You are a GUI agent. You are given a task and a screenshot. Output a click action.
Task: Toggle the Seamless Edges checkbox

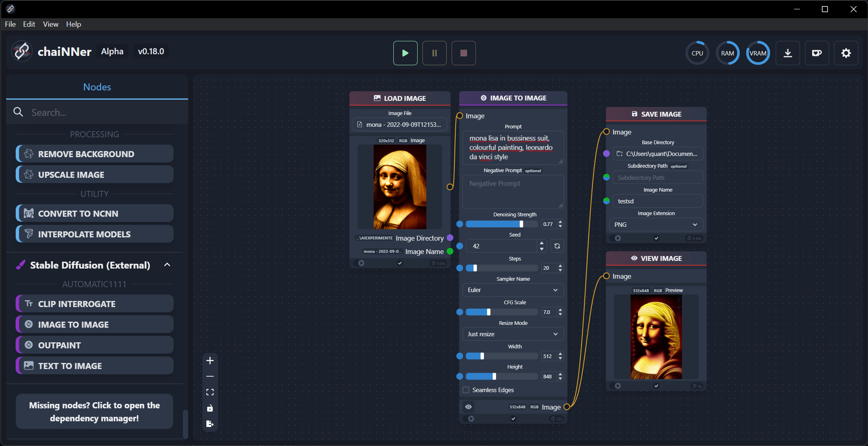pos(466,390)
